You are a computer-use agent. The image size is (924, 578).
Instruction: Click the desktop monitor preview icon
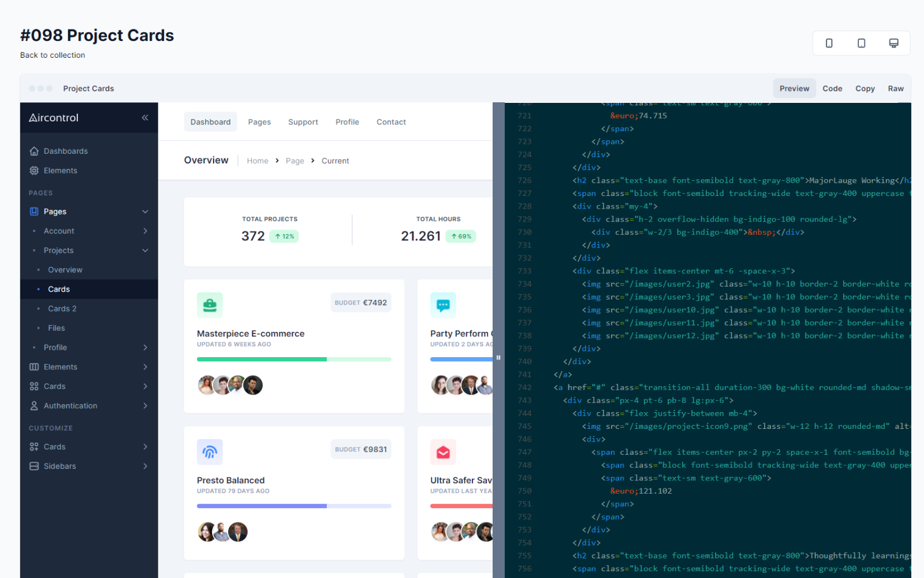(x=893, y=43)
